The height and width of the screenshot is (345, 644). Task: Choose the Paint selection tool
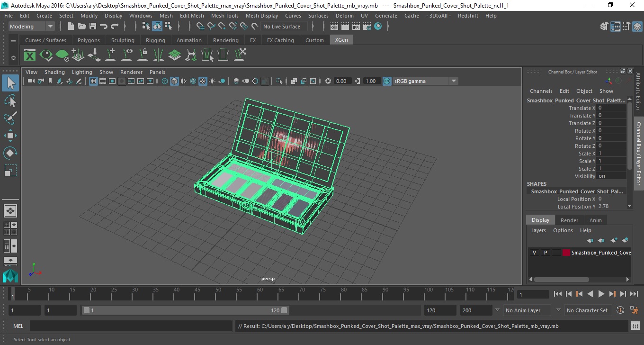10,118
